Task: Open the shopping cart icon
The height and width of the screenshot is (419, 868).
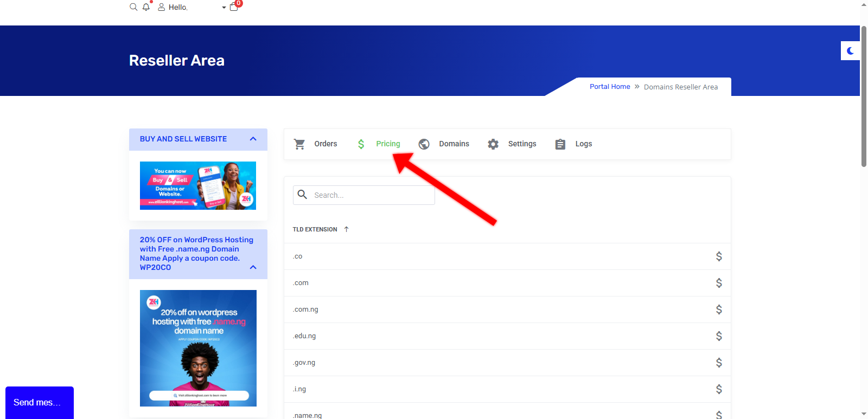Action: click(234, 7)
